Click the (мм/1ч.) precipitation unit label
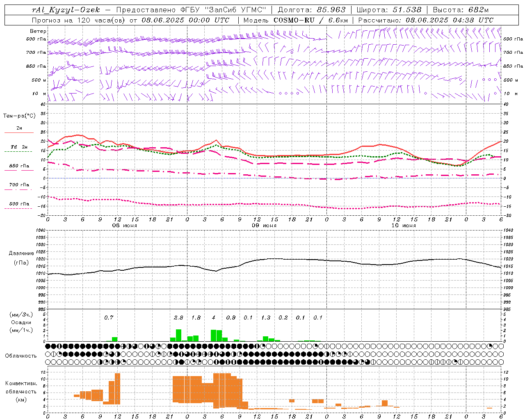 21,330
